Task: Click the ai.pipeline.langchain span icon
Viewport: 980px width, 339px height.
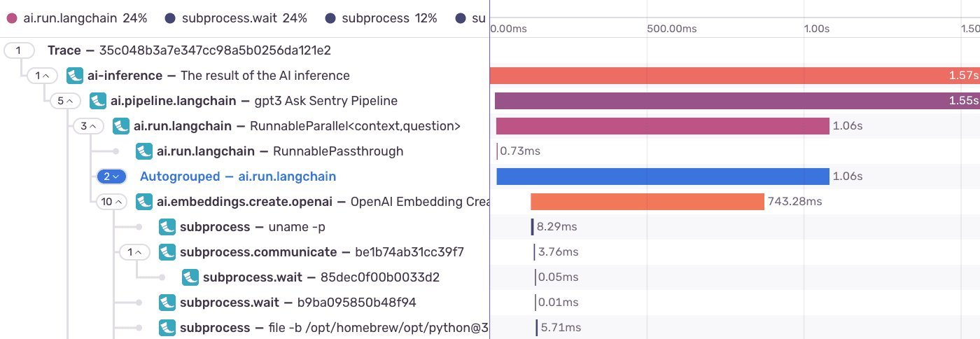Action: click(99, 101)
